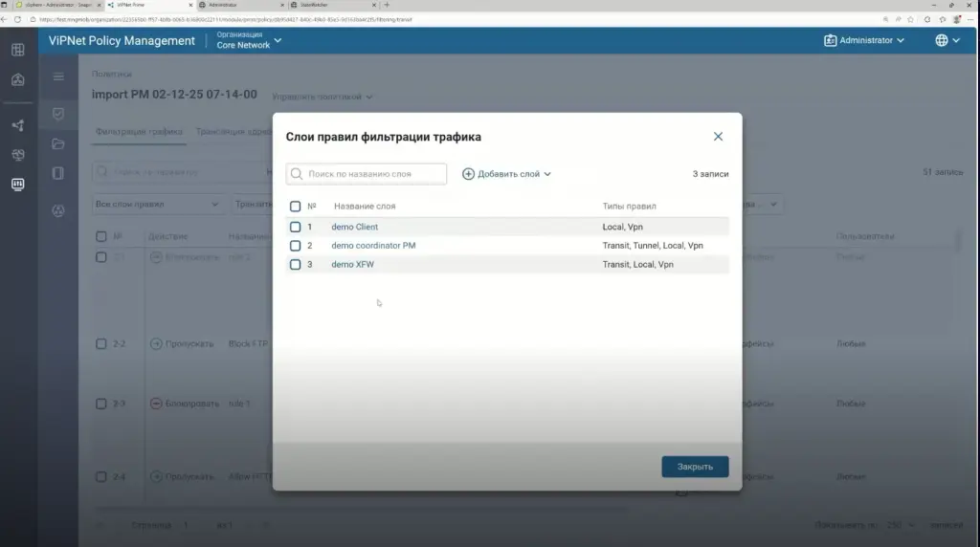Open the demo Client layer link
Image resolution: width=980 pixels, height=547 pixels.
(354, 228)
